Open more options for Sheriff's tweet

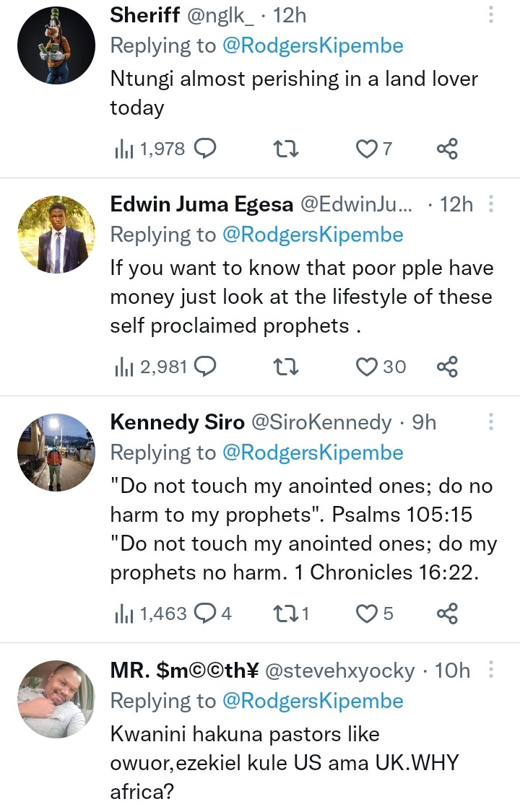(491, 16)
